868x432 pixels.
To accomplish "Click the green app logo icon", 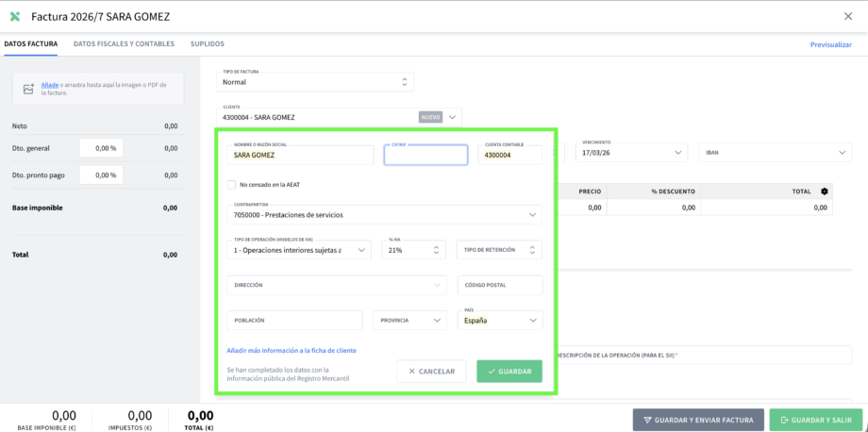I will [x=14, y=16].
